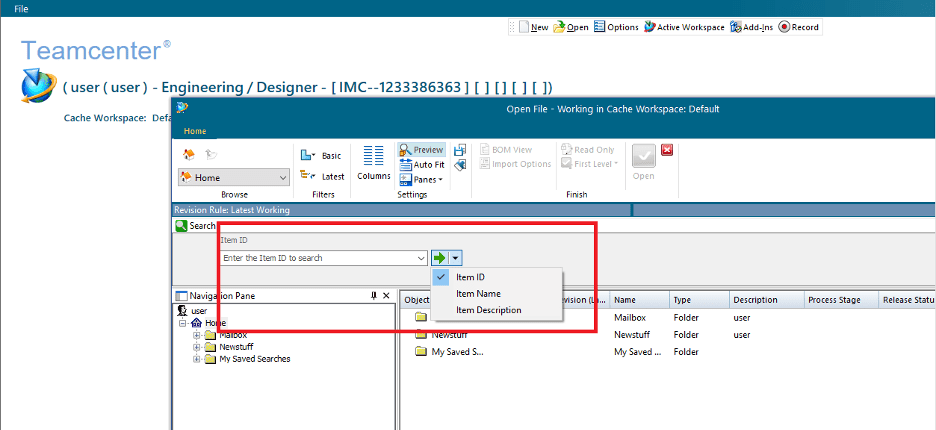
Task: Click the Columns settings button
Action: pyautogui.click(x=374, y=162)
